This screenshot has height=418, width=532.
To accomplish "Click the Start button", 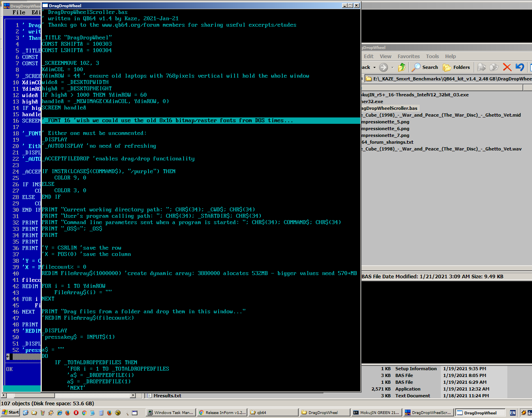I will click(10, 412).
